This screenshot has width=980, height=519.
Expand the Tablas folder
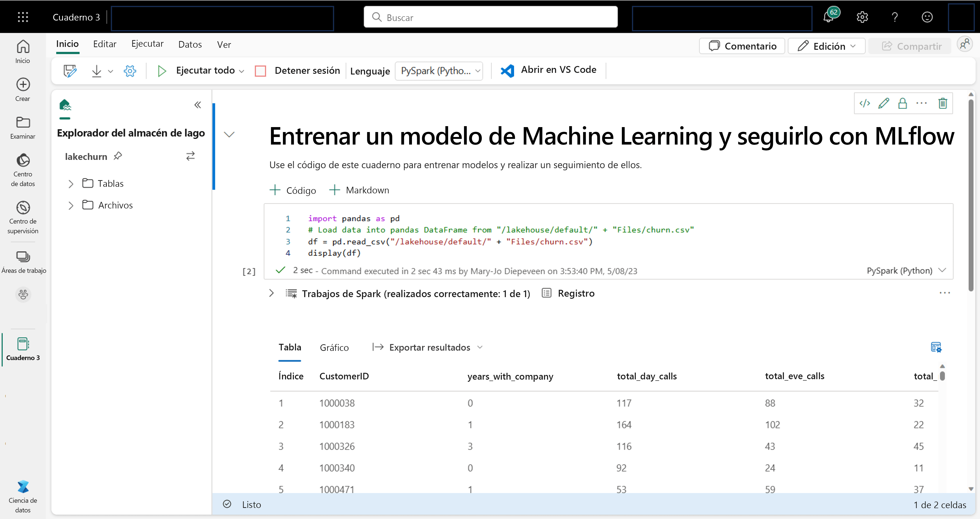tap(71, 184)
